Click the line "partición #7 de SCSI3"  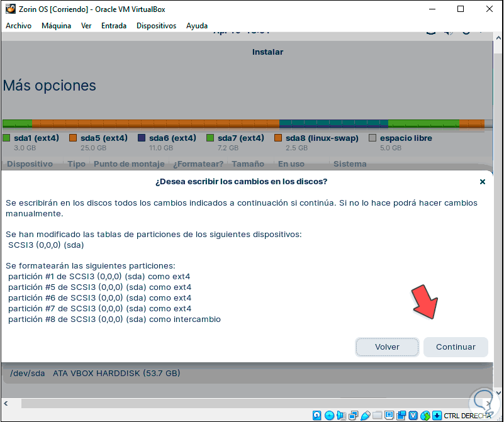(x=99, y=308)
